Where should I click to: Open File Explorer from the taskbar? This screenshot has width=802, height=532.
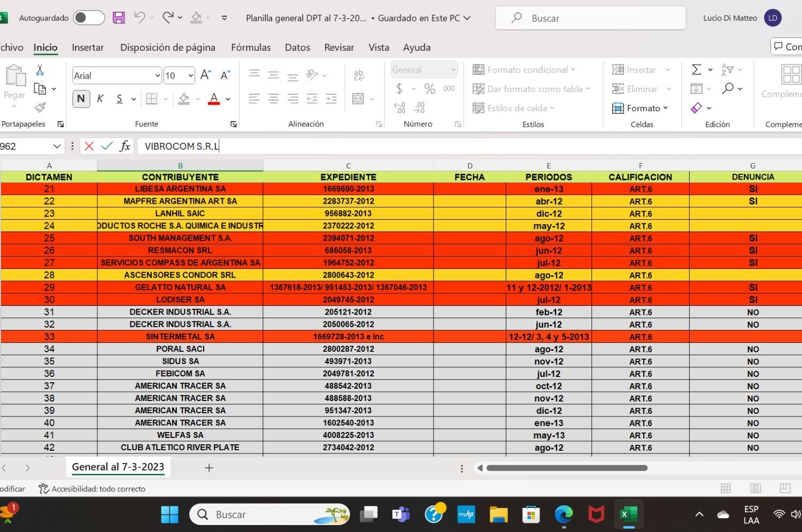click(x=498, y=514)
